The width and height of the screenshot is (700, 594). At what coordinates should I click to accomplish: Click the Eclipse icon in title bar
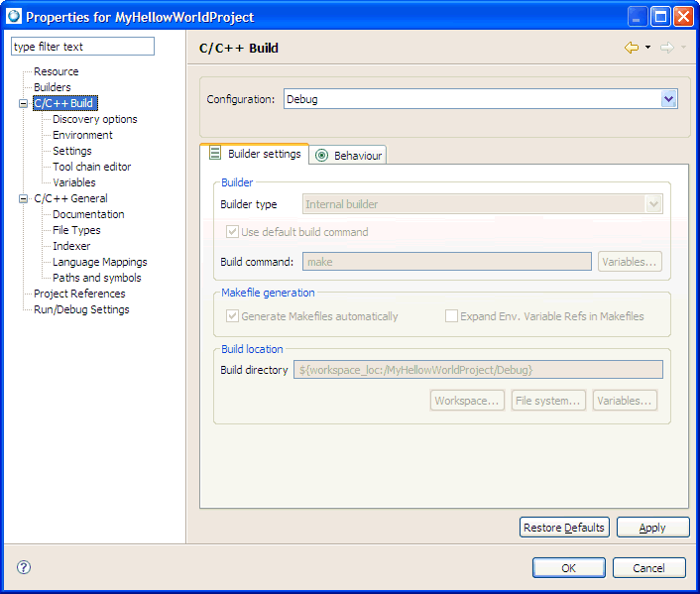(x=14, y=16)
